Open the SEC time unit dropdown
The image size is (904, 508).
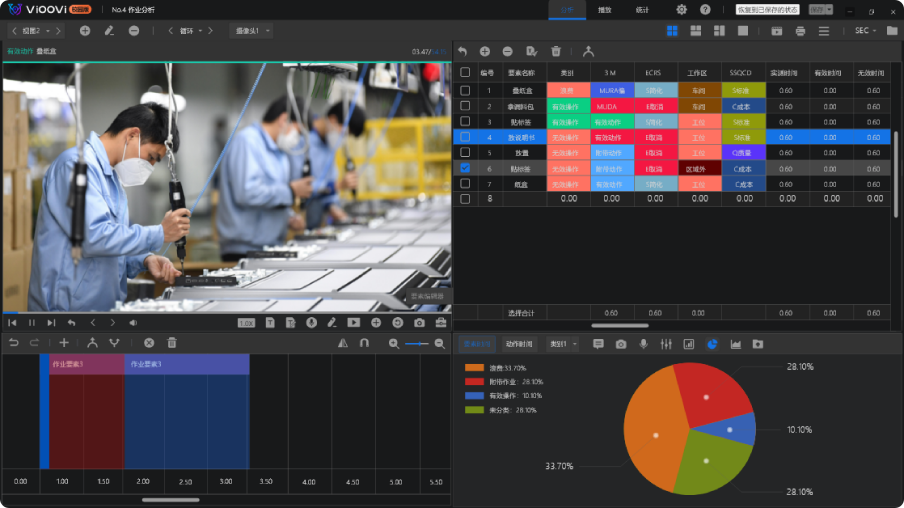(x=865, y=31)
